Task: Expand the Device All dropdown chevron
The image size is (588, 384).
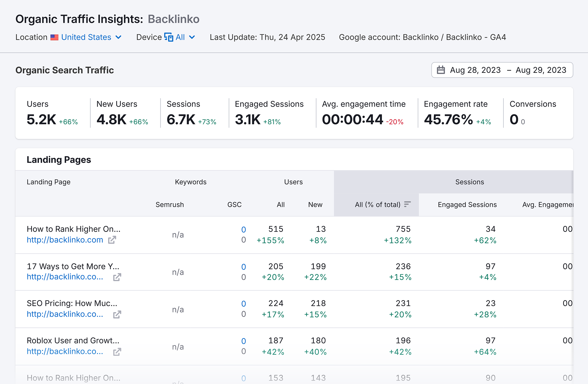Action: pyautogui.click(x=192, y=37)
